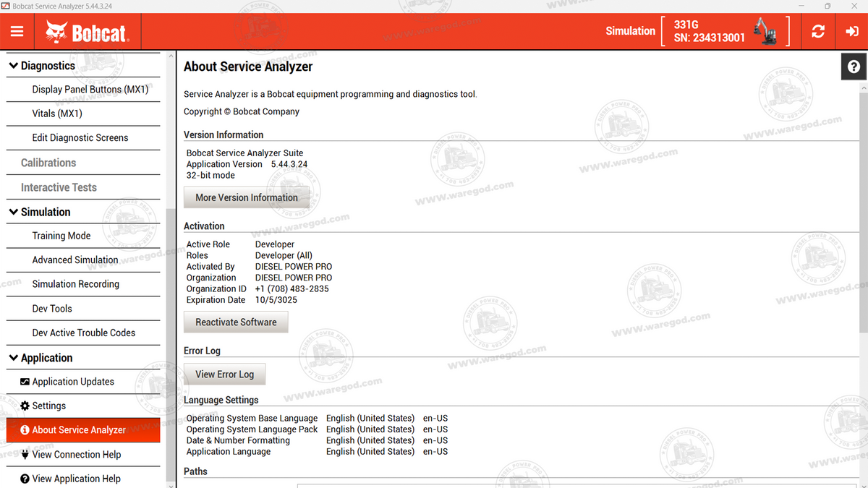The width and height of the screenshot is (868, 488).
Task: Click Organization ID +1 (708) 483-2835
Action: coord(292,288)
